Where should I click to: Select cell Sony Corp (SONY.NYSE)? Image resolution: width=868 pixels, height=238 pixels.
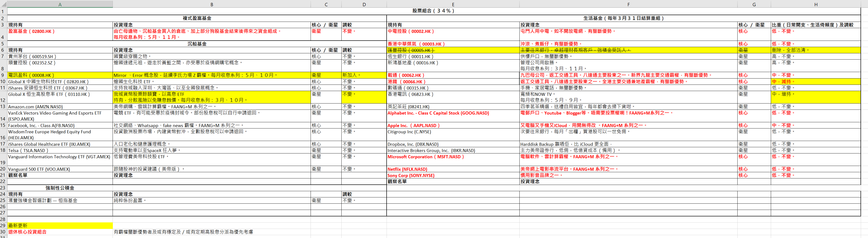point(453,176)
